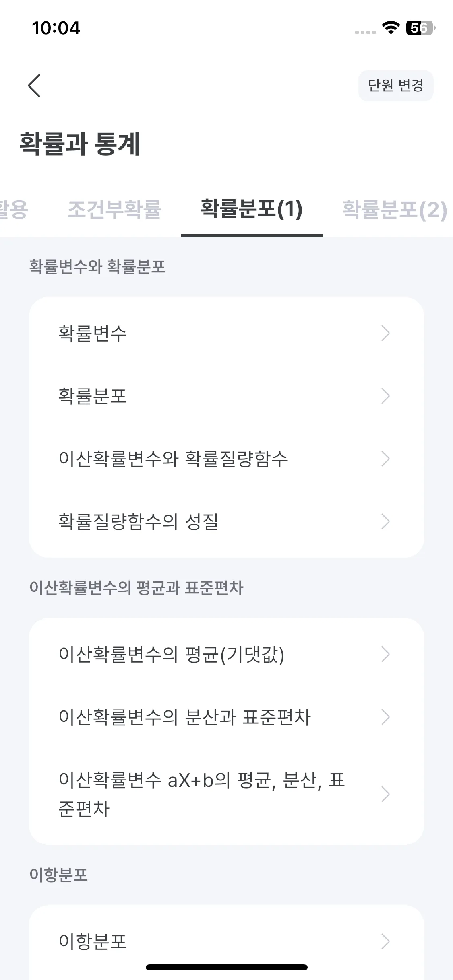This screenshot has height=980, width=453.
Task: Open the 확률분포 list item
Action: click(226, 396)
